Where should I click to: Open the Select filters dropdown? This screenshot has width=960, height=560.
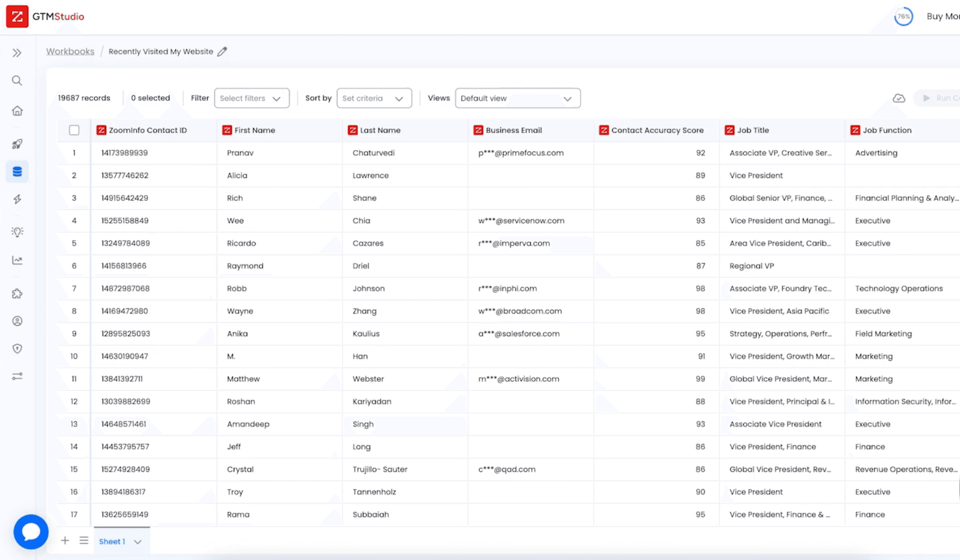252,98
